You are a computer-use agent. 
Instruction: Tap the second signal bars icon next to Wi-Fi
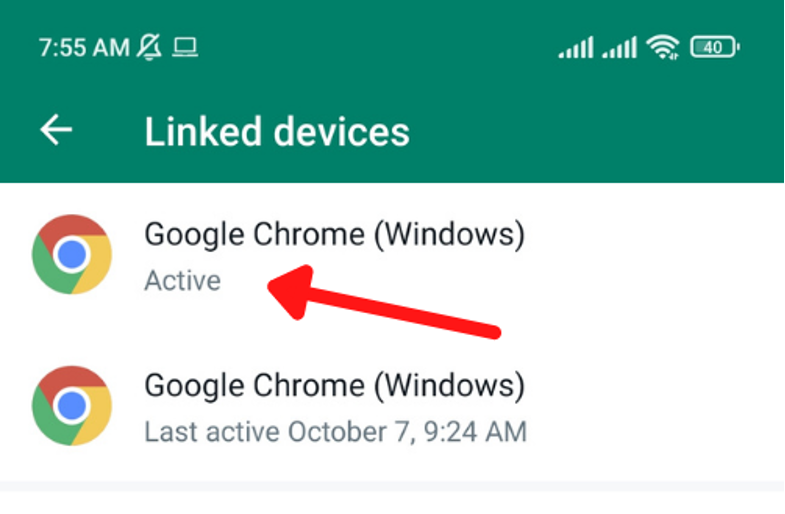(x=620, y=47)
